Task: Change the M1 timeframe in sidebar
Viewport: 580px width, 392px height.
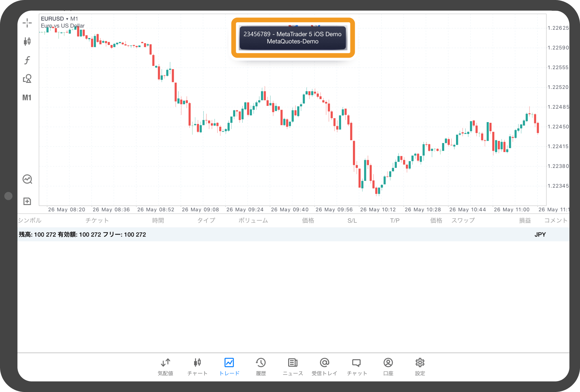Action: click(27, 98)
